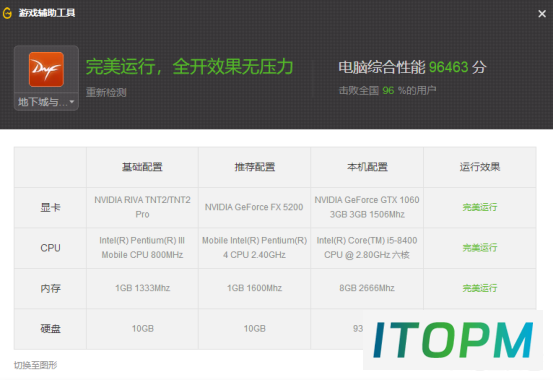Click the 基础配置 column header
The height and width of the screenshot is (380, 553).
pyautogui.click(x=142, y=167)
